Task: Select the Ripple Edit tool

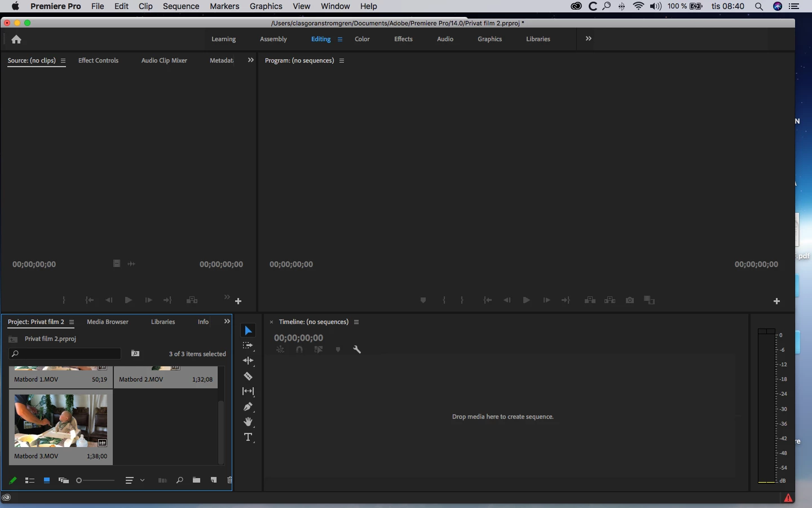Action: tap(248, 361)
